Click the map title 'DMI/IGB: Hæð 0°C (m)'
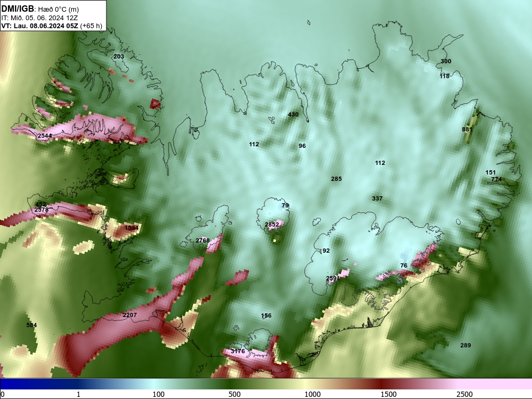Viewport: 532px width, 399px height. pyautogui.click(x=40, y=9)
